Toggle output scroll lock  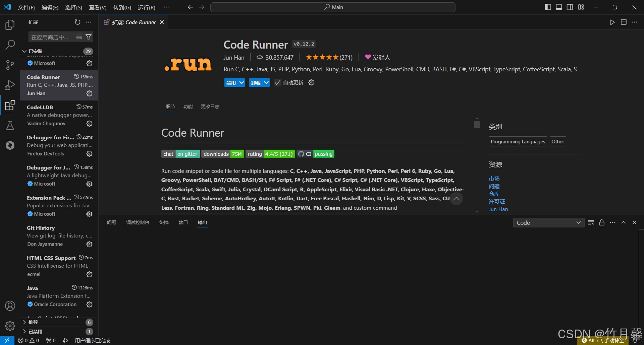pos(602,222)
